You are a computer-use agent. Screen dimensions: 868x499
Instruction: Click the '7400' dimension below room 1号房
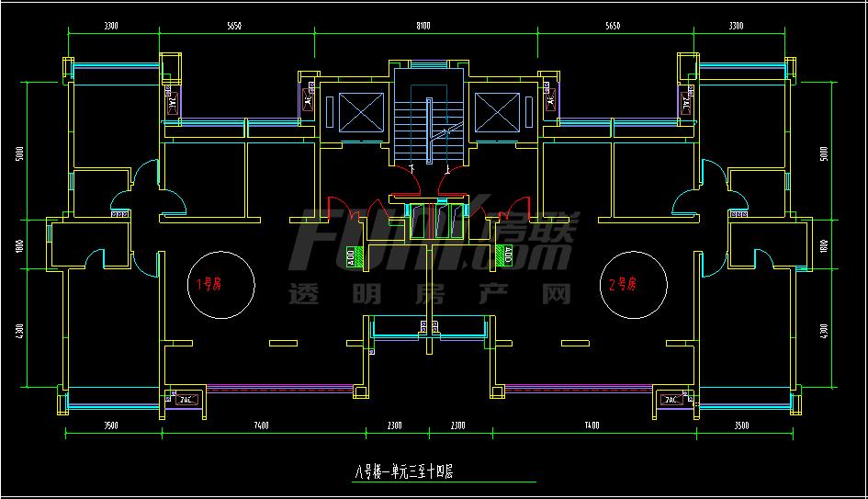click(x=261, y=425)
